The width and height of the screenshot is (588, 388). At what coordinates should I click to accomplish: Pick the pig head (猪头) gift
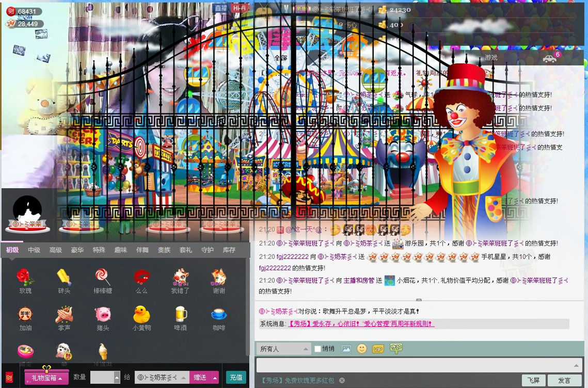coord(102,315)
